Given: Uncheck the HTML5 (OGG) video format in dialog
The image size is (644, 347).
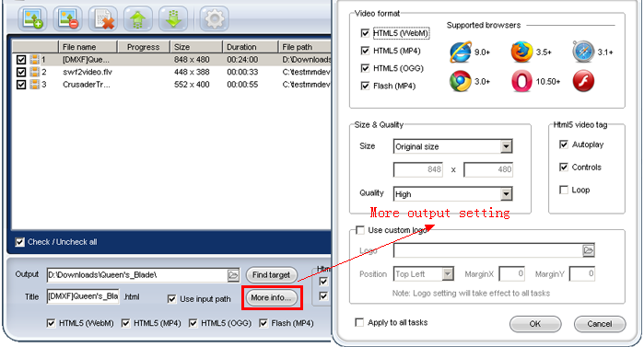Looking at the screenshot, I should pyautogui.click(x=365, y=68).
